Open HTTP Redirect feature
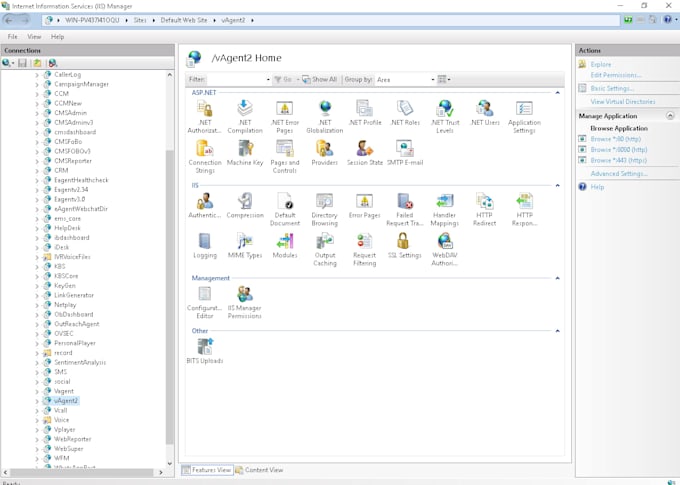Screen dimensions: 680x485 [x=485, y=209]
